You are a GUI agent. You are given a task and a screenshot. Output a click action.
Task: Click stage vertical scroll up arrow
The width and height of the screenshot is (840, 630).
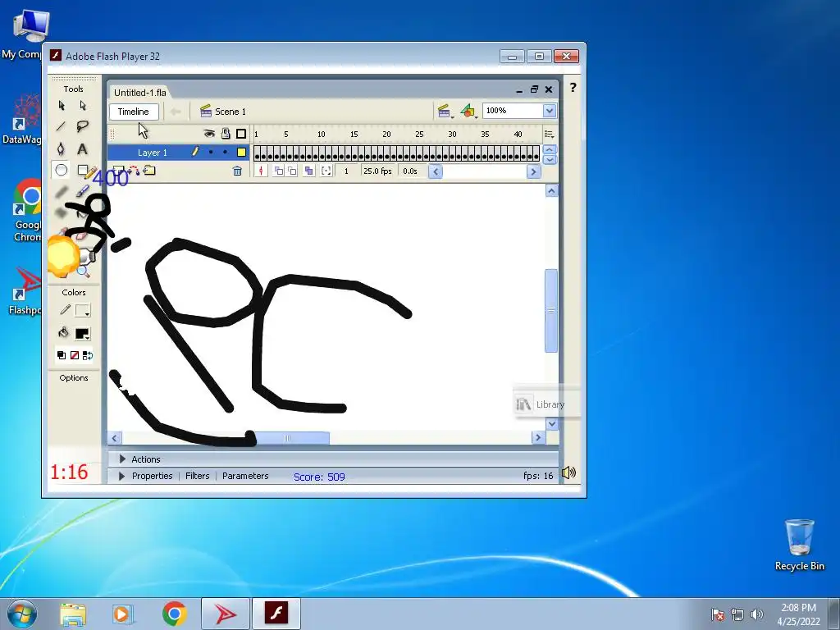(x=551, y=190)
